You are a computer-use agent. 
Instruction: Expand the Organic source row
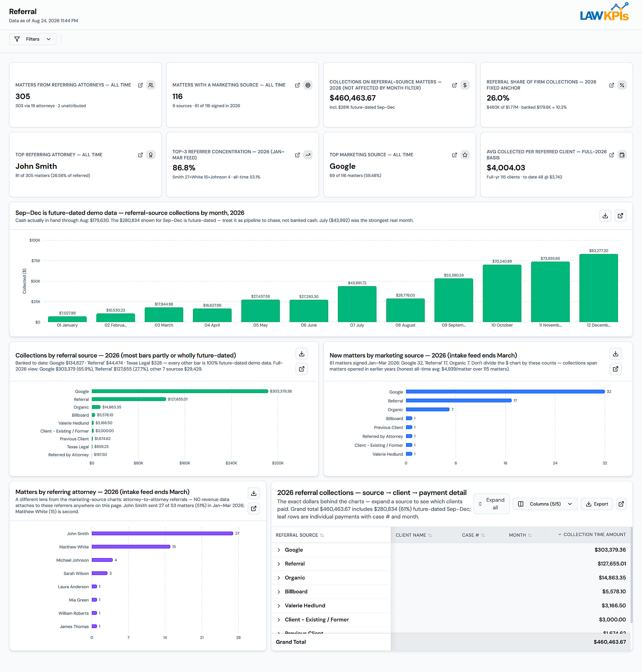pos(279,578)
